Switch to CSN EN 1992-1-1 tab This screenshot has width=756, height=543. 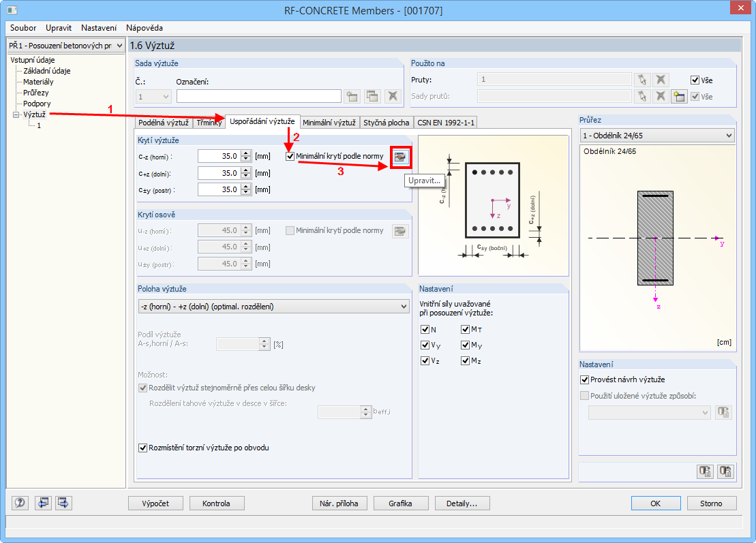pyautogui.click(x=446, y=123)
